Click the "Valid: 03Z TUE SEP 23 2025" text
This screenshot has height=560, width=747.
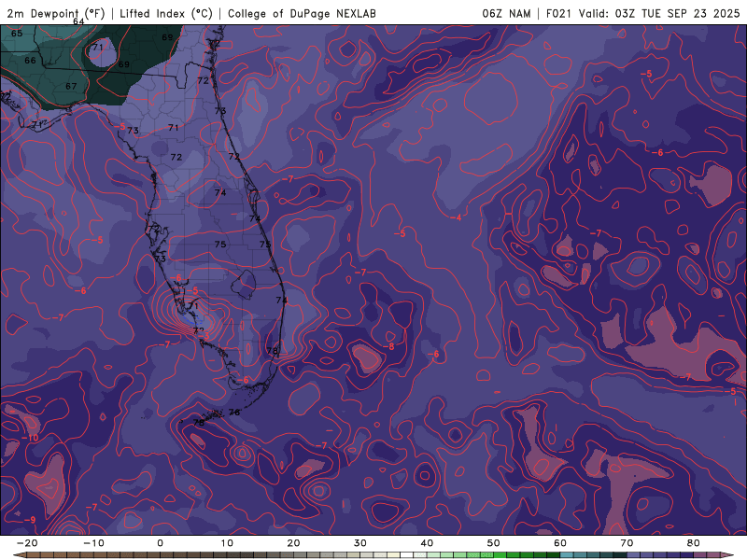659,13
